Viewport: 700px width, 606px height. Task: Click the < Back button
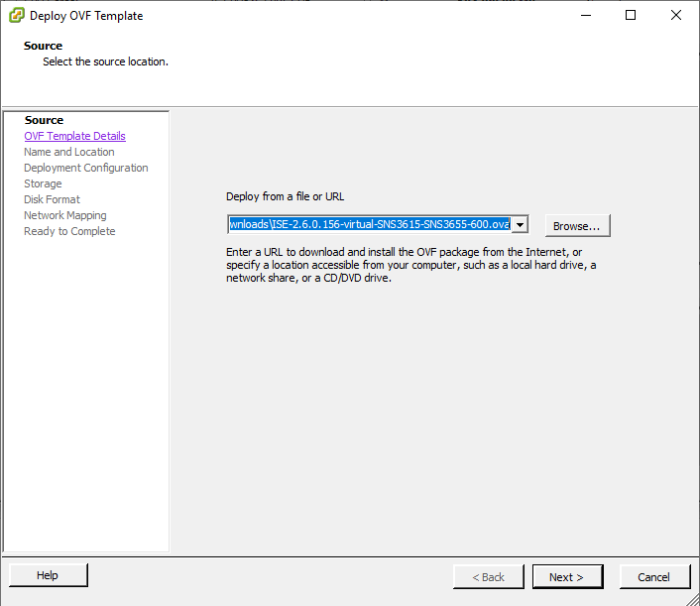tap(489, 577)
